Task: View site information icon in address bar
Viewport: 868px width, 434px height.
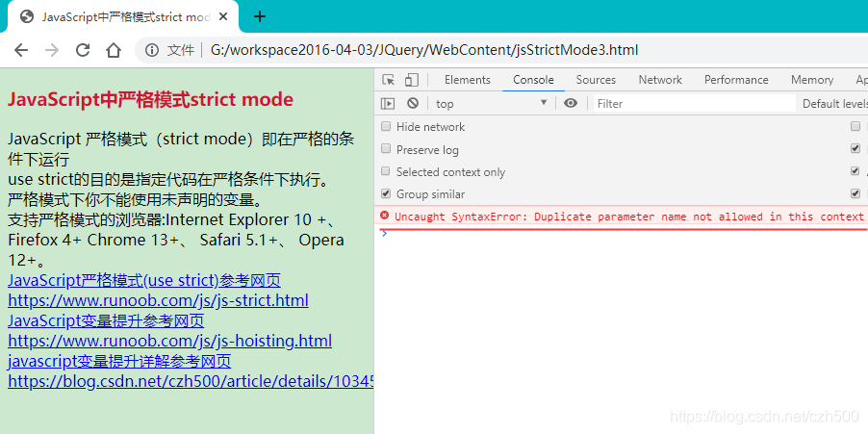Action: click(152, 50)
